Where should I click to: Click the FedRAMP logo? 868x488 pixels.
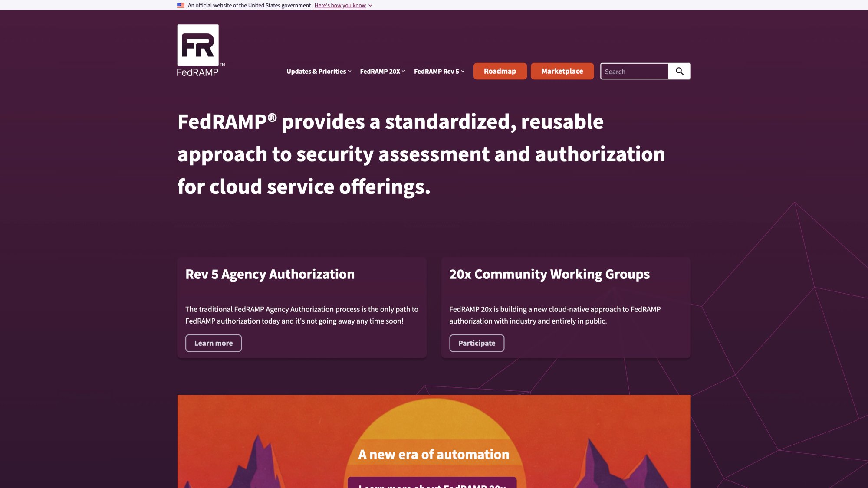(198, 43)
